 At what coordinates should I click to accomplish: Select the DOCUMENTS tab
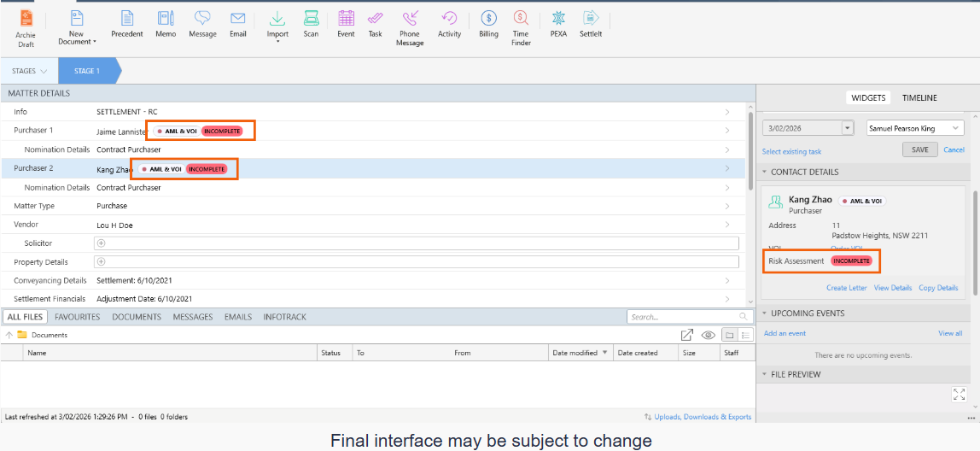[x=137, y=317]
